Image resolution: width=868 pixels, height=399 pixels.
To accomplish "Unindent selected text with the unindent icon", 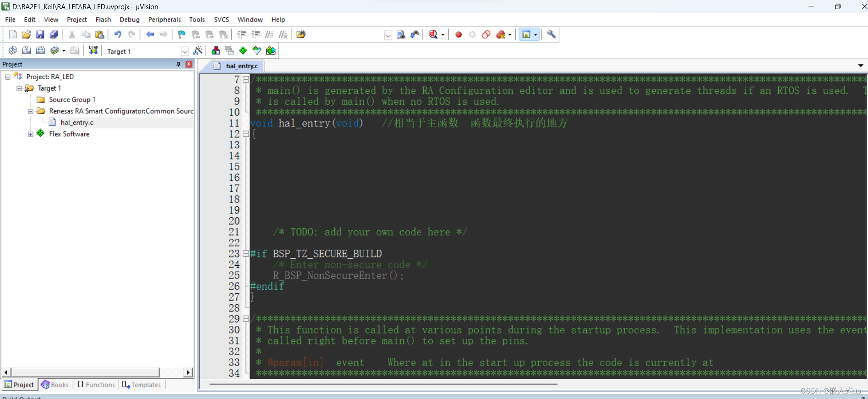I will pyautogui.click(x=256, y=34).
